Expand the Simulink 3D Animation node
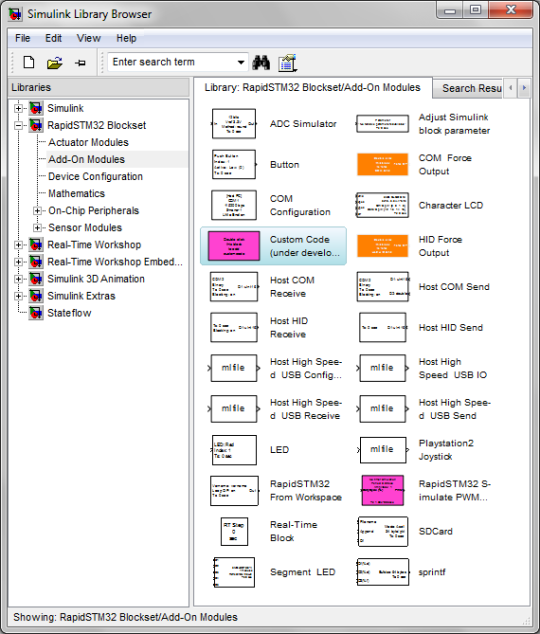Viewport: 540px width, 634px height. point(18,279)
